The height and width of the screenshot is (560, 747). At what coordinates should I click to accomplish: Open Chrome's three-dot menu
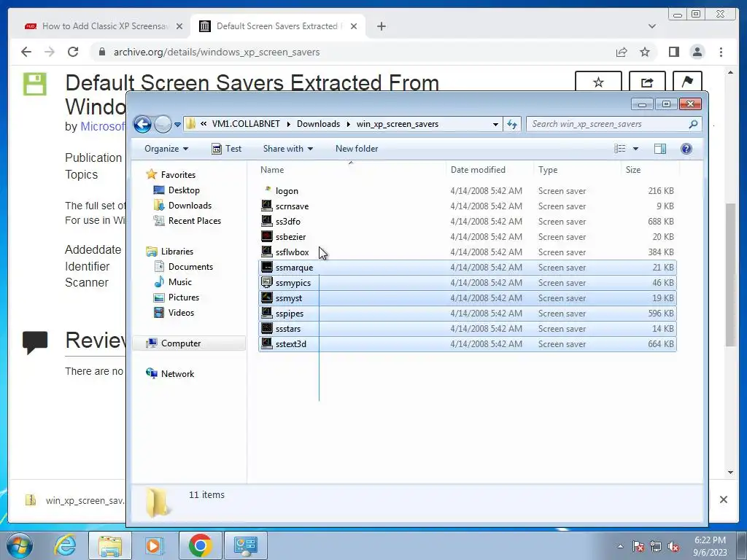pyautogui.click(x=721, y=52)
